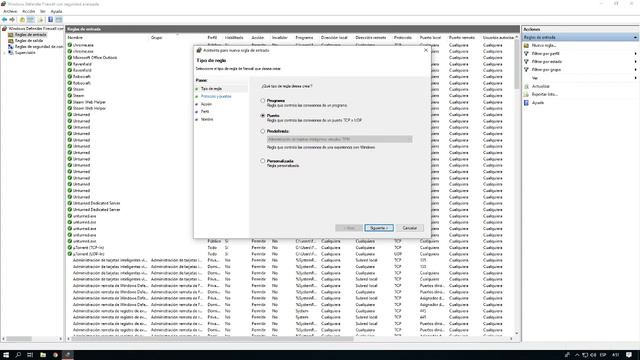Open the Acción menu
640x360 pixels.
[28, 11]
